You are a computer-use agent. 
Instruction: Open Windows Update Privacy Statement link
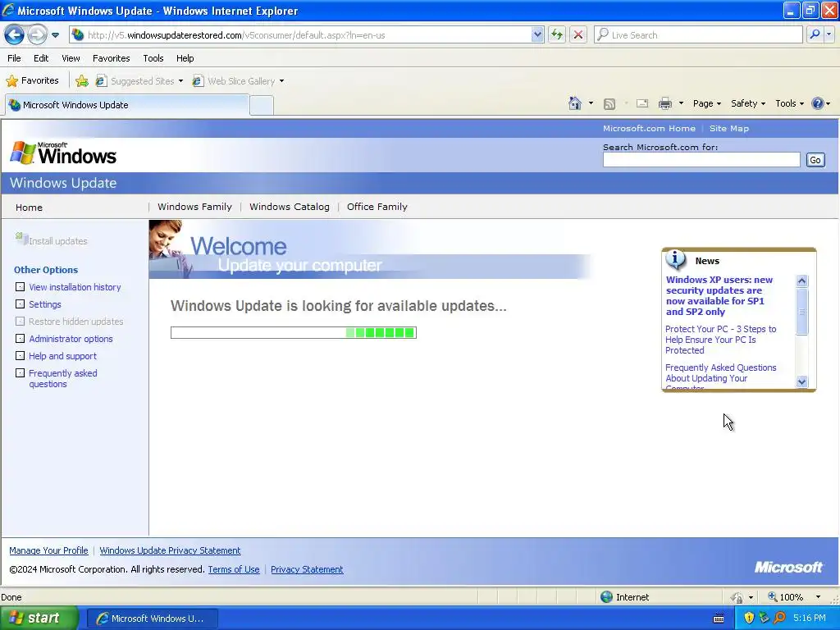[170, 550]
